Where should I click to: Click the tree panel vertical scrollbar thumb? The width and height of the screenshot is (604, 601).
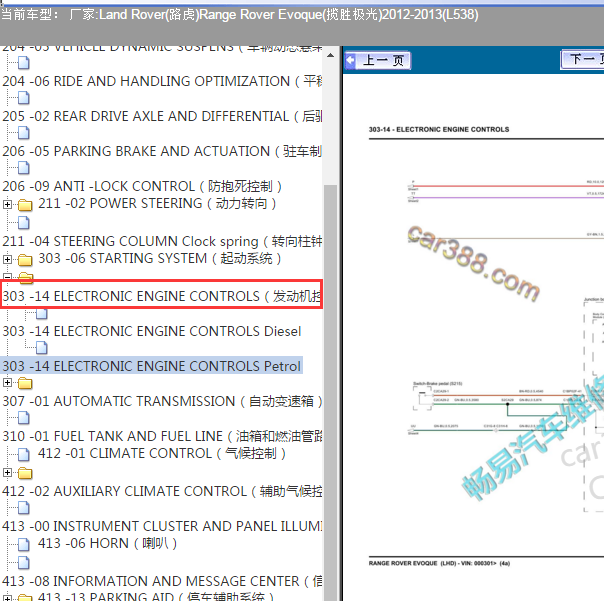(x=330, y=393)
